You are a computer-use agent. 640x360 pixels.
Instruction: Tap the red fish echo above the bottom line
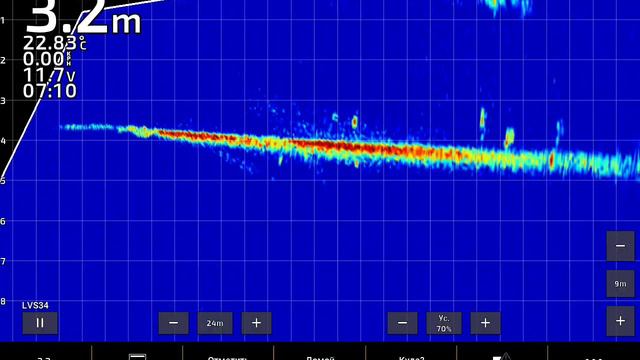355,121
